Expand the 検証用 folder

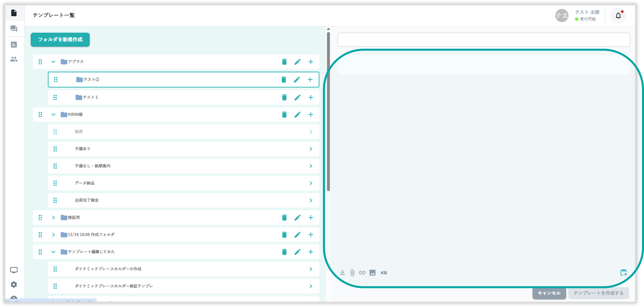pos(53,217)
